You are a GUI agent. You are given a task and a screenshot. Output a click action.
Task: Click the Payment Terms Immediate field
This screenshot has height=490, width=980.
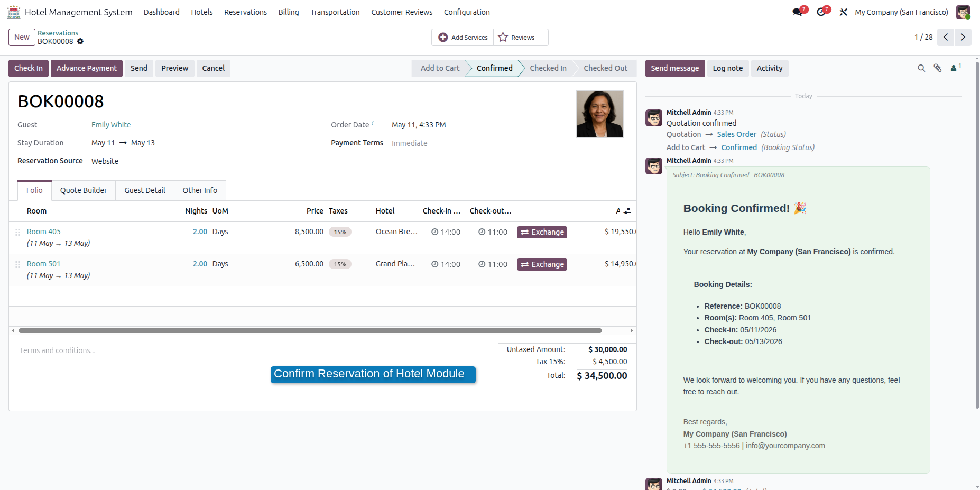click(x=410, y=143)
